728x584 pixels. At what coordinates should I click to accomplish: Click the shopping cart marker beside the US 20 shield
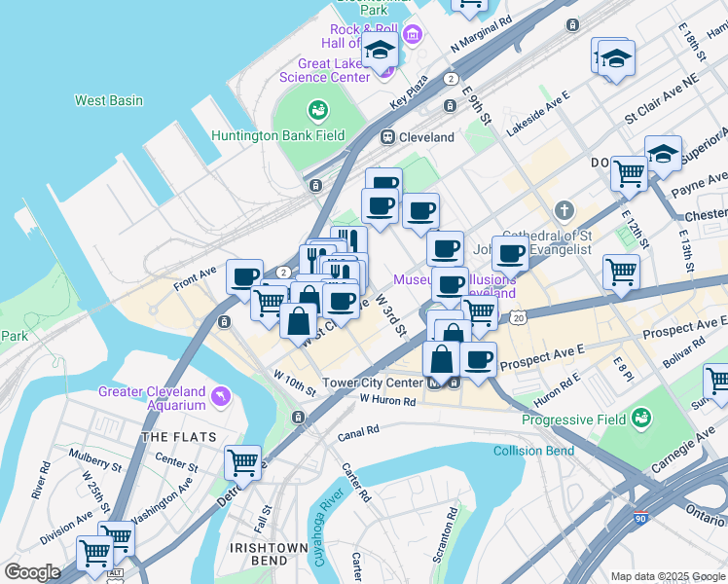[x=480, y=313]
